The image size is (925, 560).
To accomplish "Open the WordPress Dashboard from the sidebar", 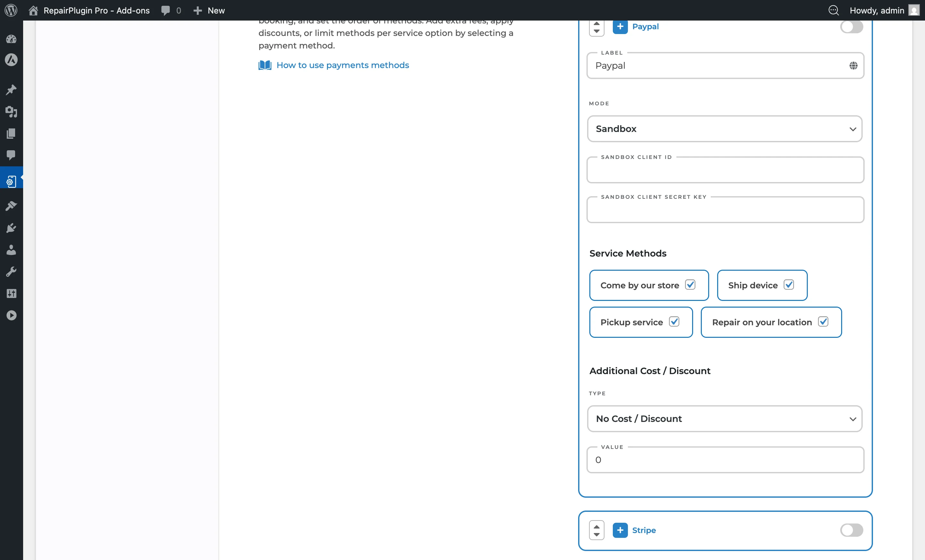I will [x=11, y=39].
